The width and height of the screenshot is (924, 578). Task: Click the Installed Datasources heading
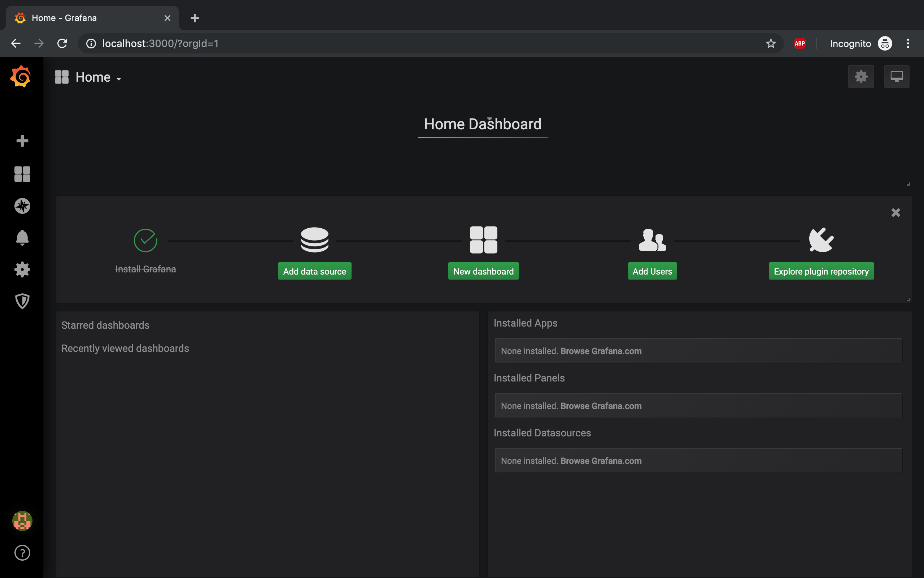(x=542, y=433)
